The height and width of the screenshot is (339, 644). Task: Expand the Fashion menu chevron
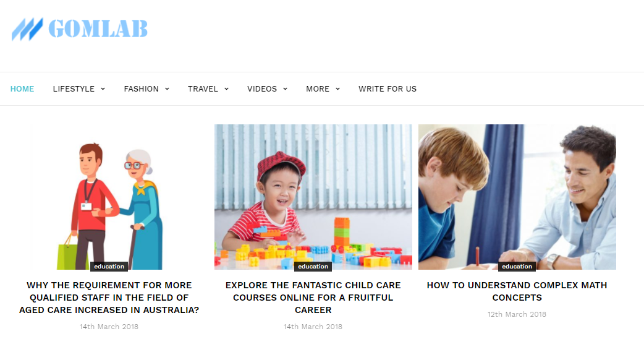click(167, 88)
